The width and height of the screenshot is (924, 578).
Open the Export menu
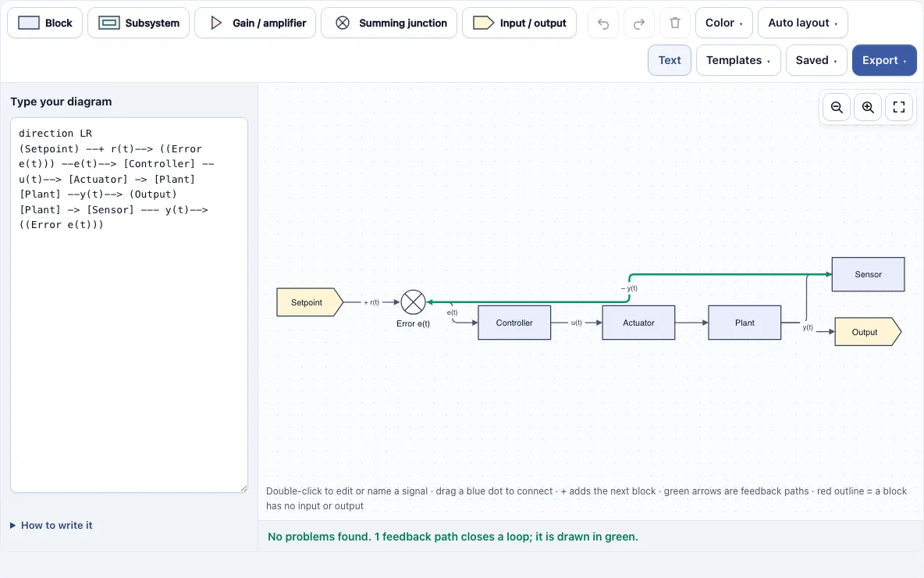pos(884,60)
